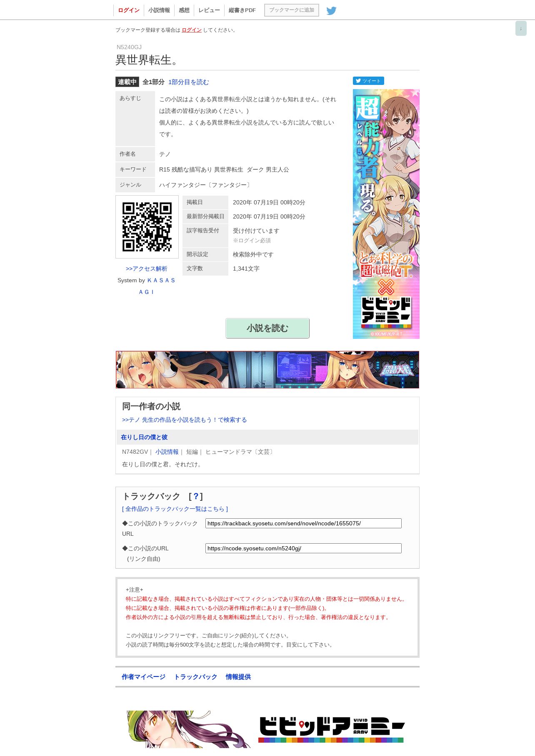Open the >>アクセス解析 link
Screen dimensions: 535x756
pyautogui.click(x=147, y=269)
